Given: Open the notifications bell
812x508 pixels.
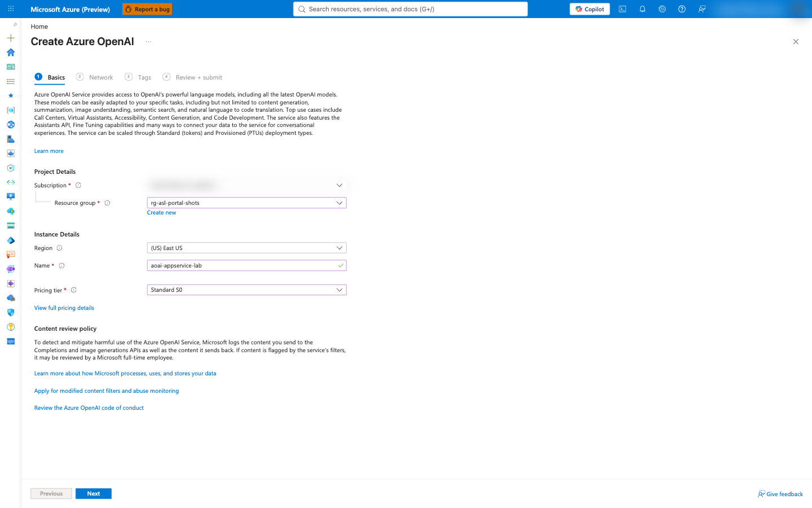Looking at the screenshot, I should click(x=642, y=9).
